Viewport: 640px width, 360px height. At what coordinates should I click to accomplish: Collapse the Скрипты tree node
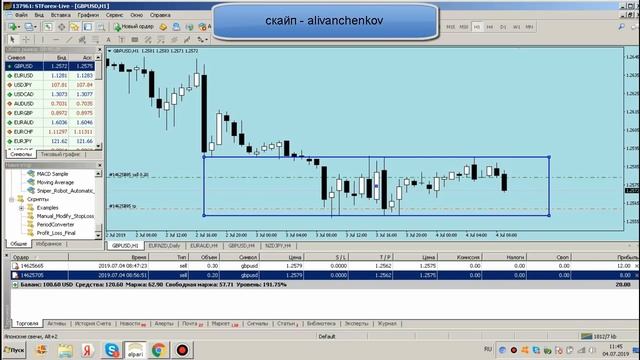[x=11, y=200]
